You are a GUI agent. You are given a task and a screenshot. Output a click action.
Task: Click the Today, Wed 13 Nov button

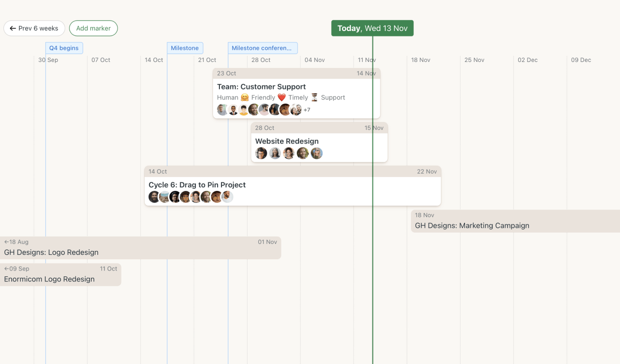pyautogui.click(x=372, y=28)
